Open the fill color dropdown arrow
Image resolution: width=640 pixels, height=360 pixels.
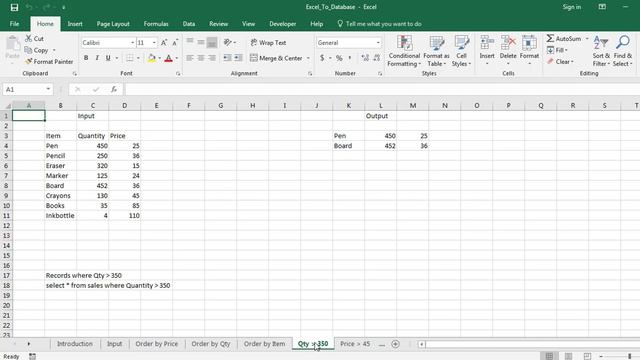(159, 58)
